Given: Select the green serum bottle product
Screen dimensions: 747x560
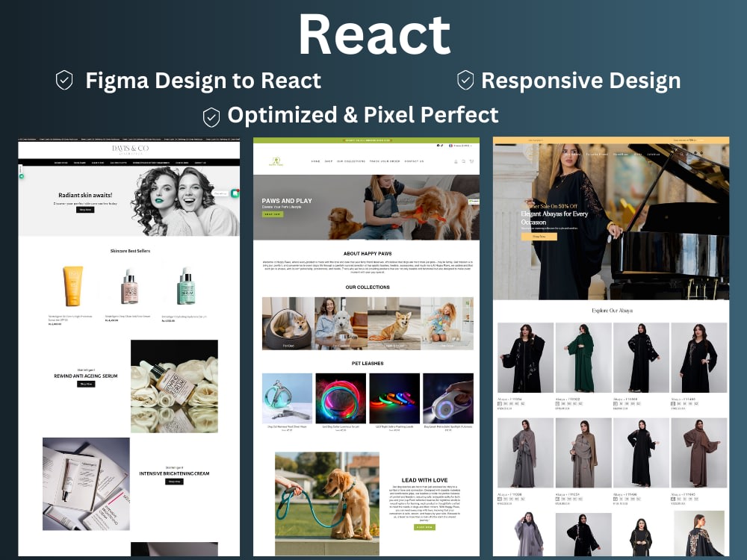Looking at the screenshot, I should (186, 286).
